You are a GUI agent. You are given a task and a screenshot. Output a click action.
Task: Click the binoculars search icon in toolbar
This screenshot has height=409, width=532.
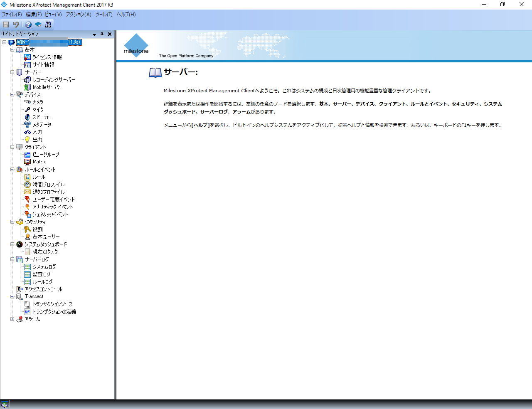pyautogui.click(x=48, y=25)
